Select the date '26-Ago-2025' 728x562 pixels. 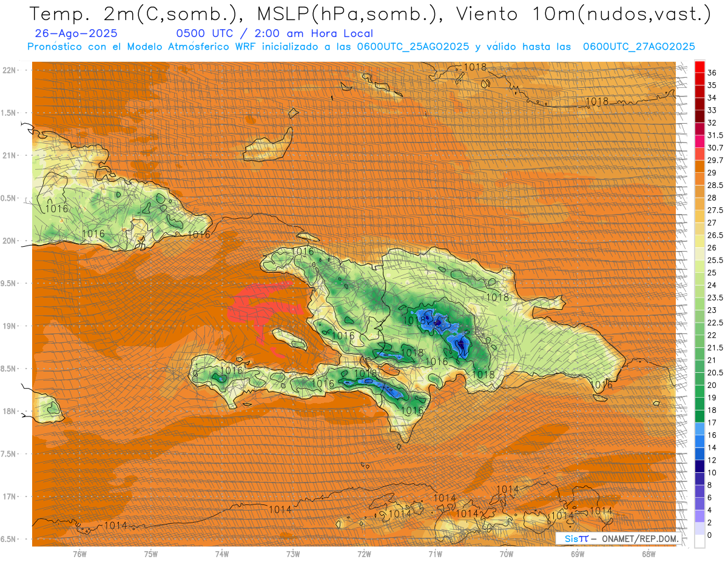coord(76,33)
